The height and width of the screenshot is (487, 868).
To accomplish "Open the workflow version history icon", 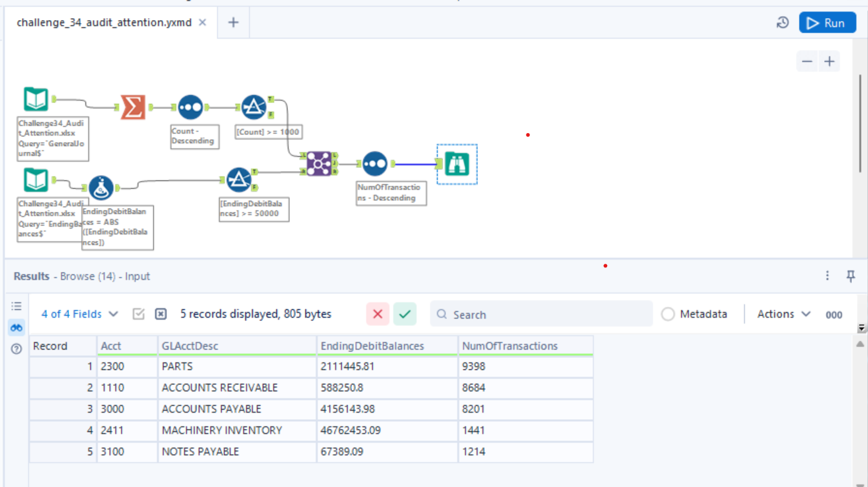I will (x=783, y=23).
